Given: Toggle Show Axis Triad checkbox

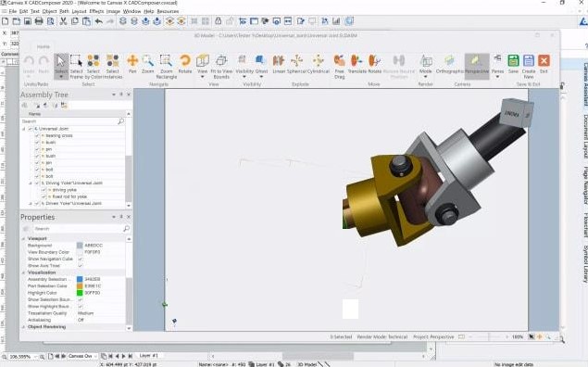Looking at the screenshot, I should tap(80, 266).
